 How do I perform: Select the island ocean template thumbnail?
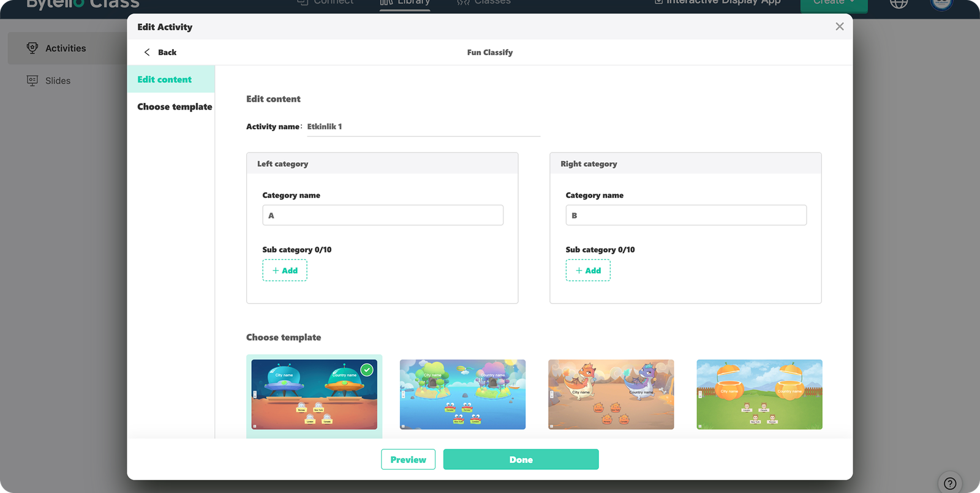click(x=462, y=394)
